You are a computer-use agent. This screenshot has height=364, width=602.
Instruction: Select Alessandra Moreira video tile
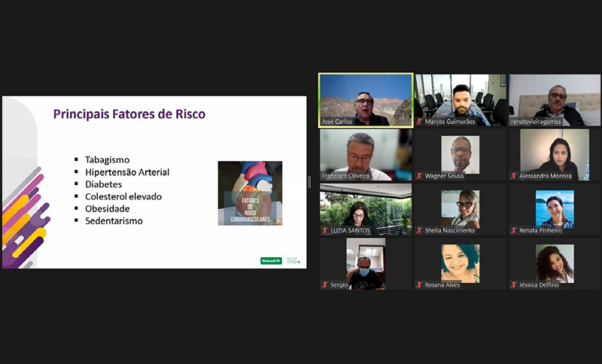coord(555,155)
